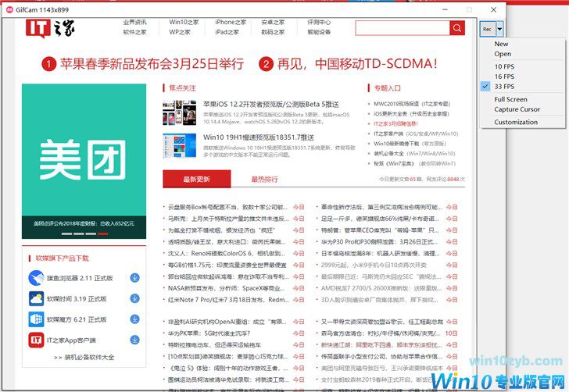Click the 美团 banner image
The image size is (569, 392).
click(84, 161)
